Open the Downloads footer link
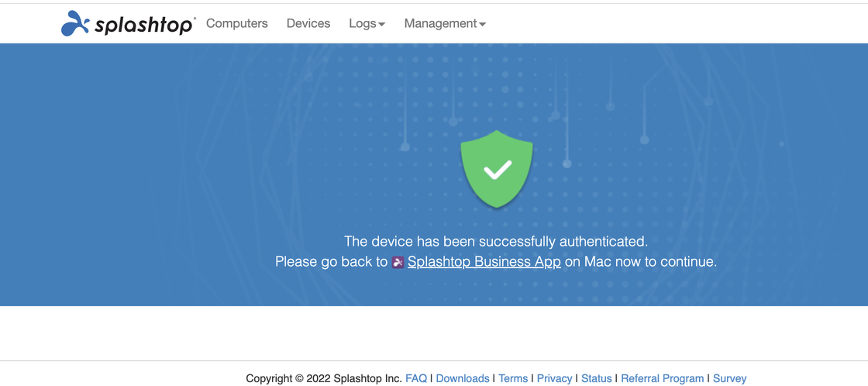This screenshot has width=868, height=386. pos(463,379)
